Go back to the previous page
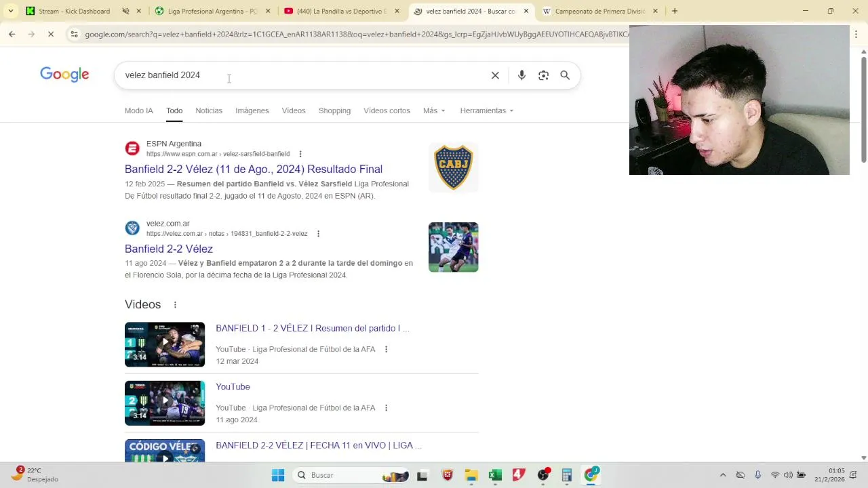This screenshot has width=868, height=488. (x=12, y=34)
